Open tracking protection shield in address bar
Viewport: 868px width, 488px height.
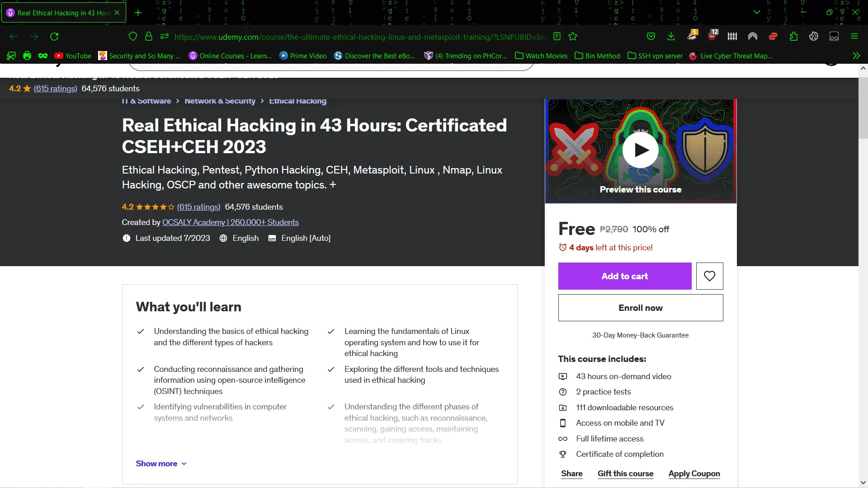tap(133, 37)
